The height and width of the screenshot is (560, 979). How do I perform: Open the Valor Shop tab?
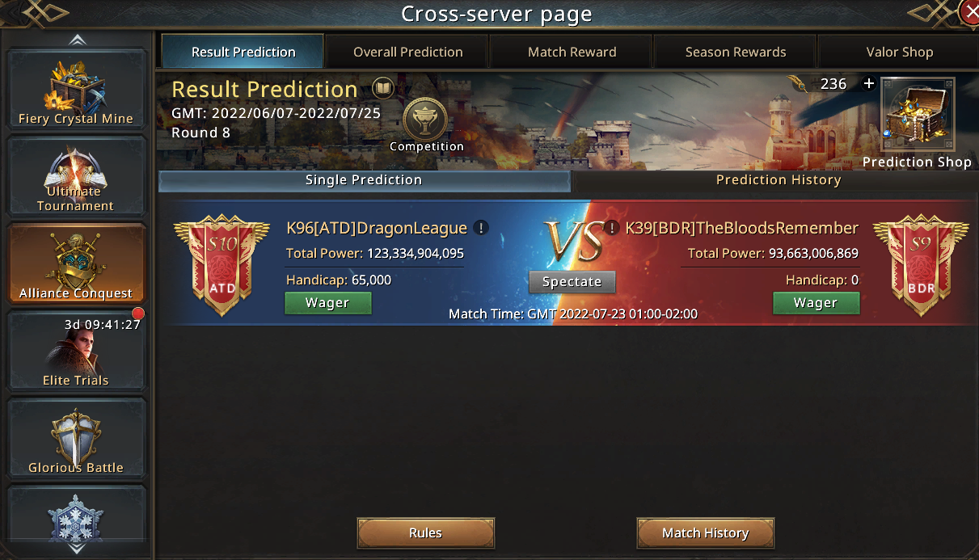click(x=899, y=52)
